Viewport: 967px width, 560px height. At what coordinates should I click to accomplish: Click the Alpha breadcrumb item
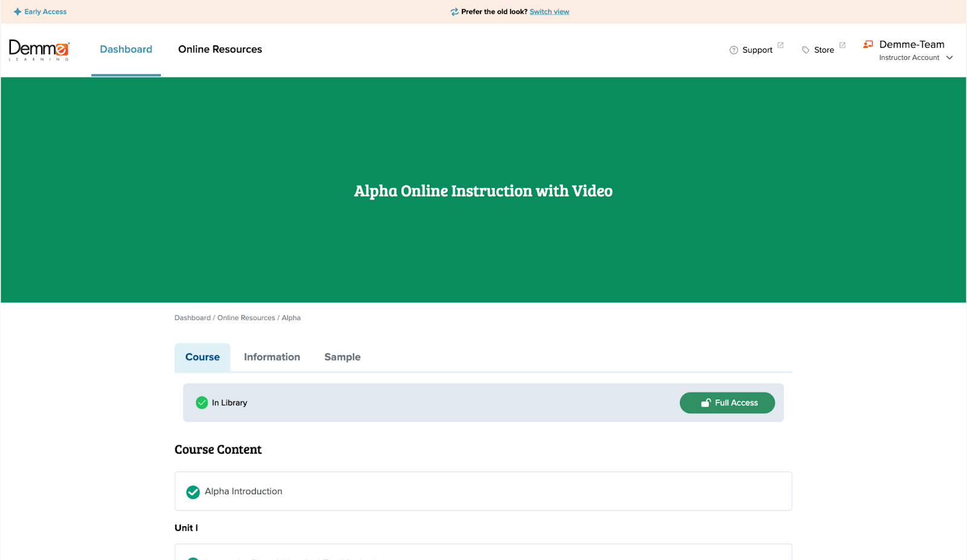(291, 318)
